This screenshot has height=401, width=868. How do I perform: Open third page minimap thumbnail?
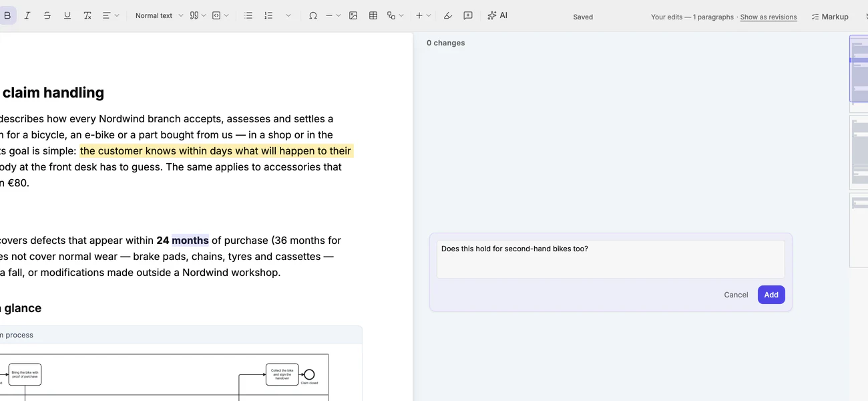pyautogui.click(x=859, y=230)
